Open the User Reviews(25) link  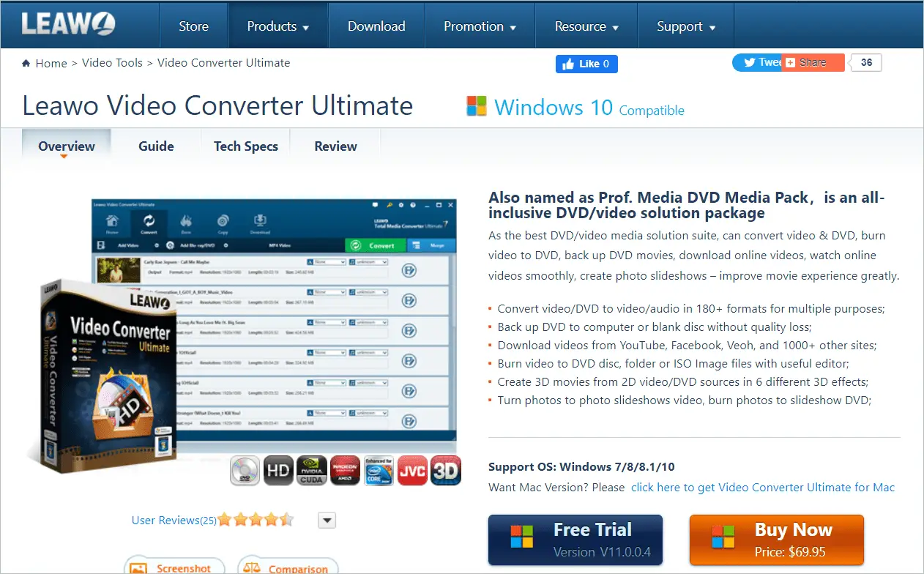(x=174, y=521)
